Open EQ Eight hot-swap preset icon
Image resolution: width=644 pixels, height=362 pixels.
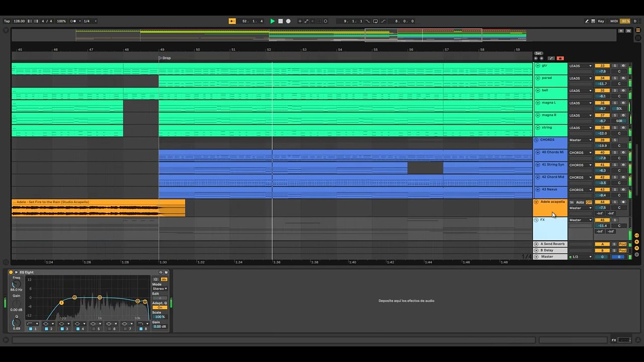point(161,273)
